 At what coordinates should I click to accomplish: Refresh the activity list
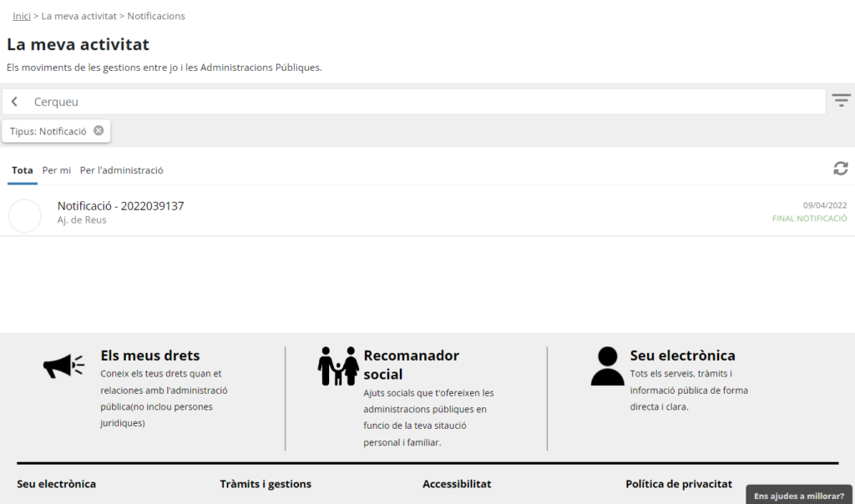click(840, 169)
